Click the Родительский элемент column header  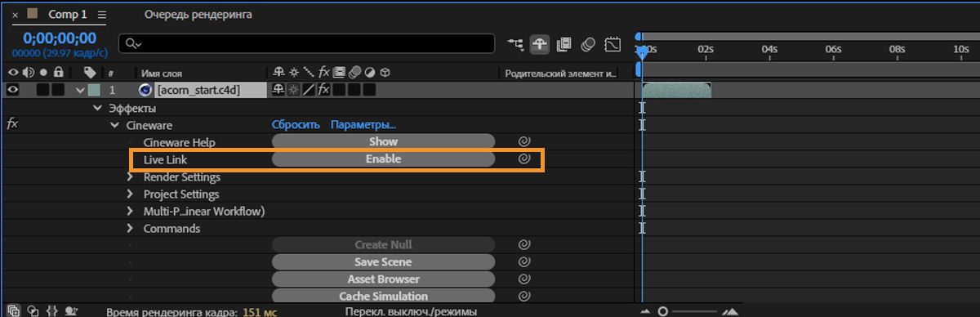click(x=560, y=73)
